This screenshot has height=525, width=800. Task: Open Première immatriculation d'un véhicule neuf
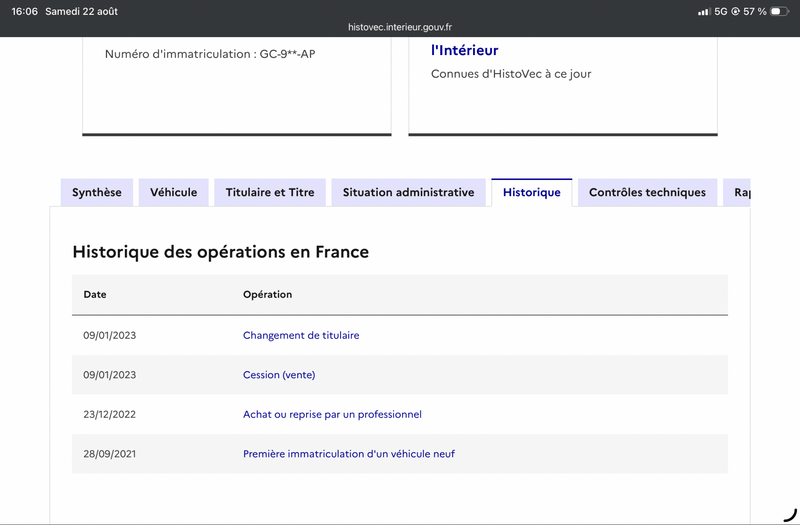[x=349, y=454]
